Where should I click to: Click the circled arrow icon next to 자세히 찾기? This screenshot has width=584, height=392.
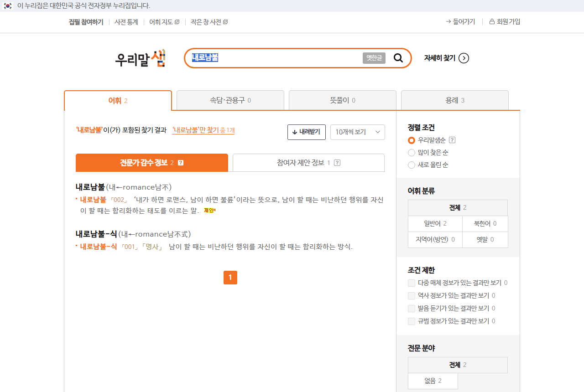click(x=464, y=58)
